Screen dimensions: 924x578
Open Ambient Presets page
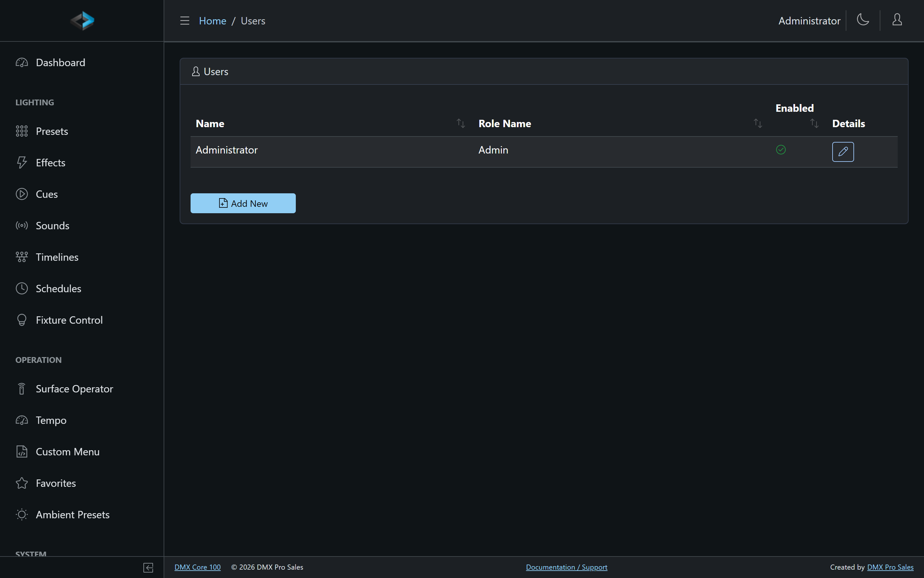82,514
